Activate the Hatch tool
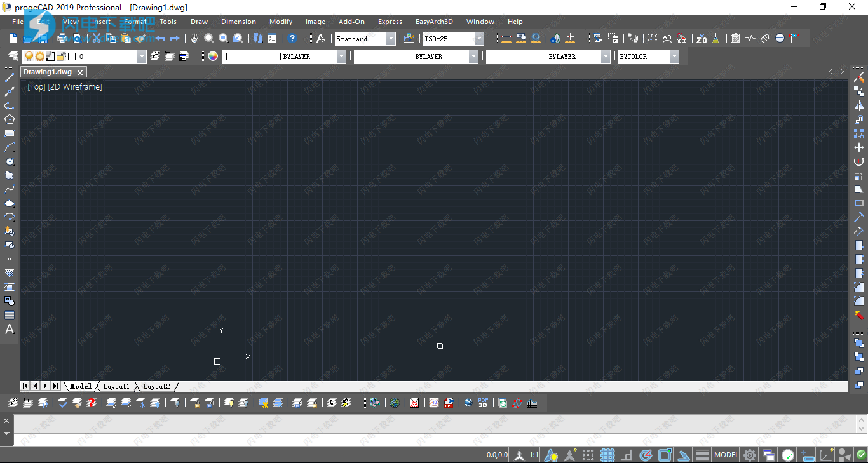 point(10,273)
